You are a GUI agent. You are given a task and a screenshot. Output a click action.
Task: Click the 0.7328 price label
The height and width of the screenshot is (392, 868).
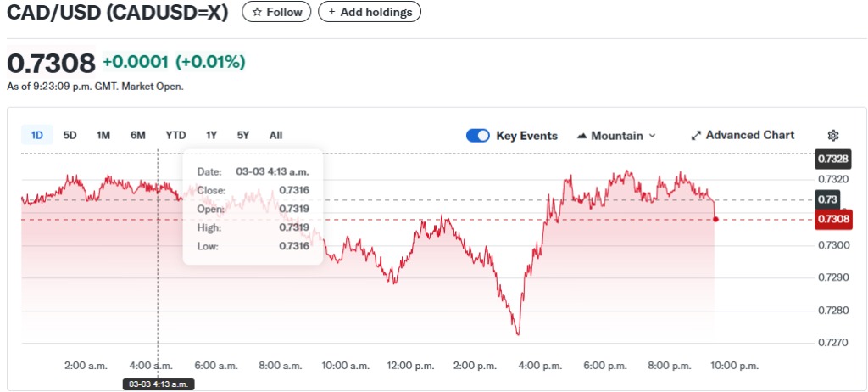click(x=833, y=159)
